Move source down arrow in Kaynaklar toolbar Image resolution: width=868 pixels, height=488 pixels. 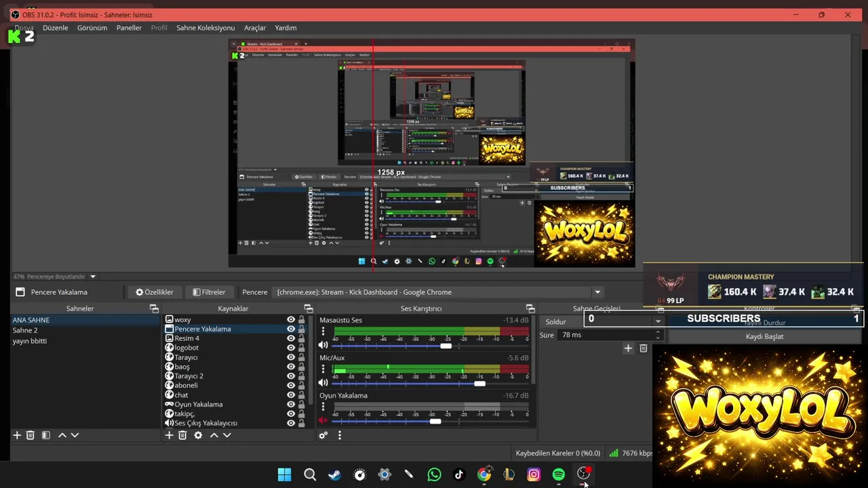(226, 435)
